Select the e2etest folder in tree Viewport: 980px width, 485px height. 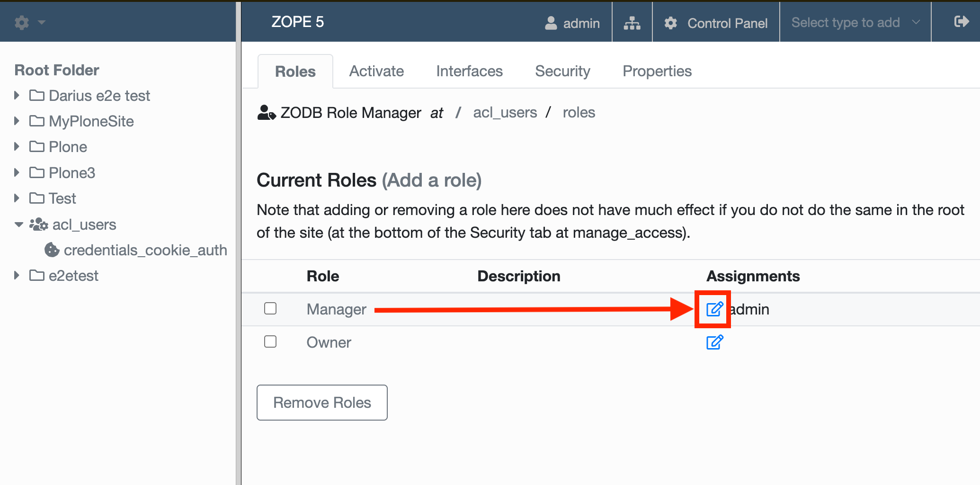(x=73, y=276)
